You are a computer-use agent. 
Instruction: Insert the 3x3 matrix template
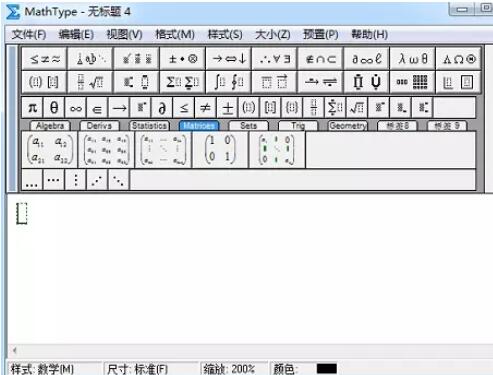point(107,150)
